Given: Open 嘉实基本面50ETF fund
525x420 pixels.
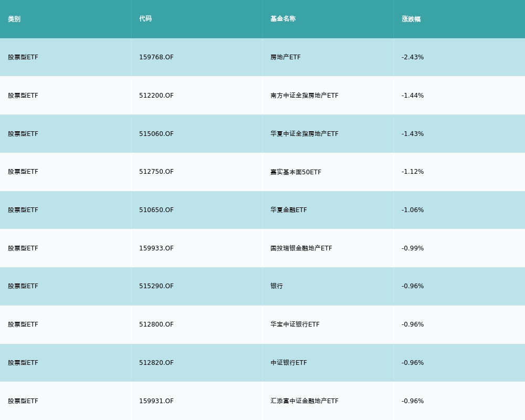Looking at the screenshot, I should point(296,172).
